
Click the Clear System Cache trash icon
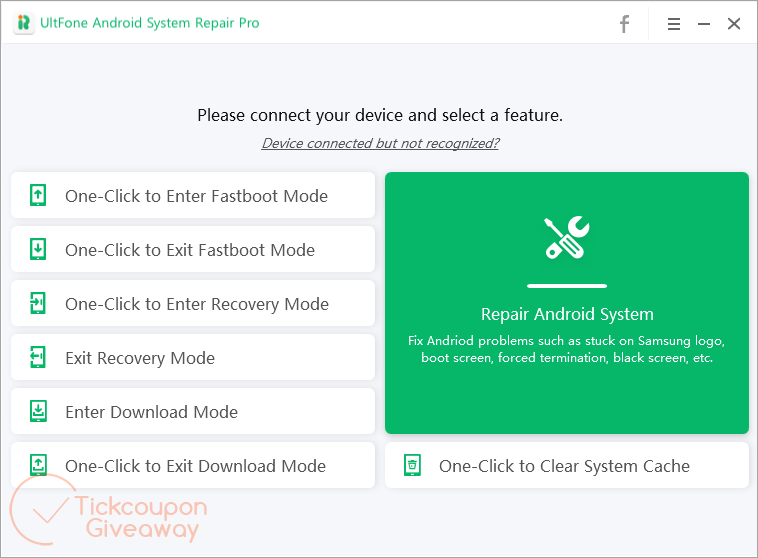pos(412,465)
